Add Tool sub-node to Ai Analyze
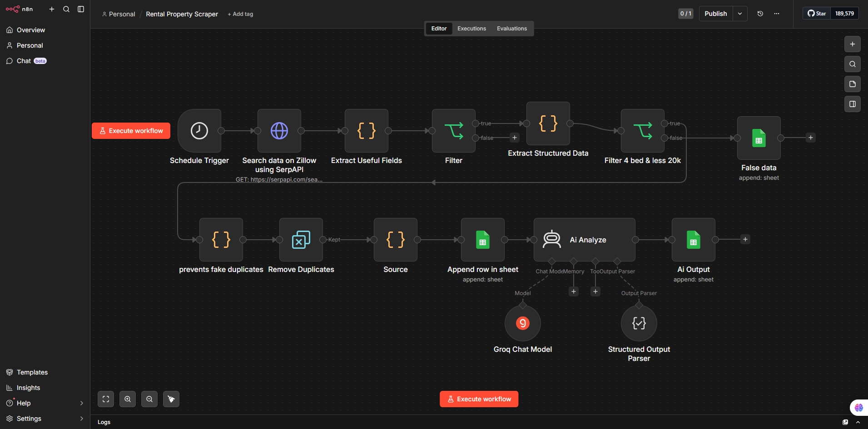The image size is (868, 429). click(595, 291)
